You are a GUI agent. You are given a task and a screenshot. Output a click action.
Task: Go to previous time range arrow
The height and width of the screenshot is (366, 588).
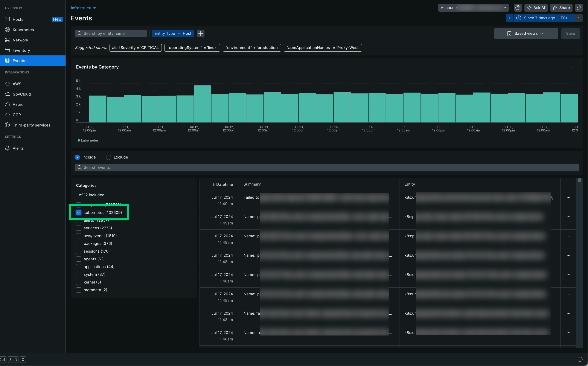[509, 18]
